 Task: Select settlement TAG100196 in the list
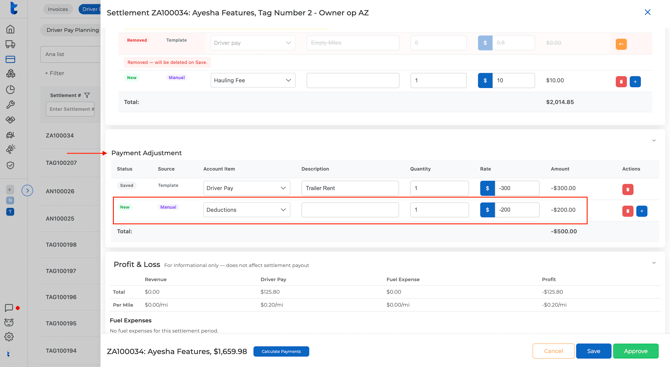pyautogui.click(x=61, y=297)
